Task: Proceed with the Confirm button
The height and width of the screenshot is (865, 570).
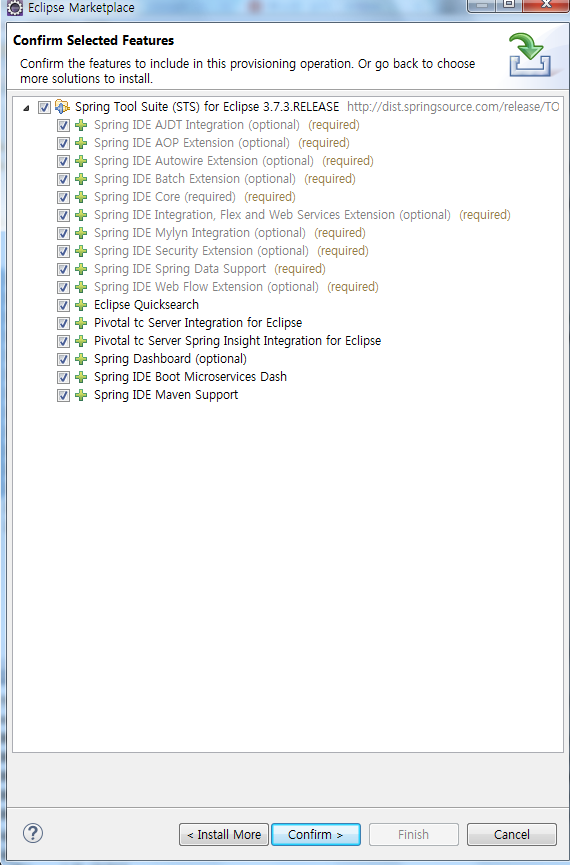Action: point(316,835)
